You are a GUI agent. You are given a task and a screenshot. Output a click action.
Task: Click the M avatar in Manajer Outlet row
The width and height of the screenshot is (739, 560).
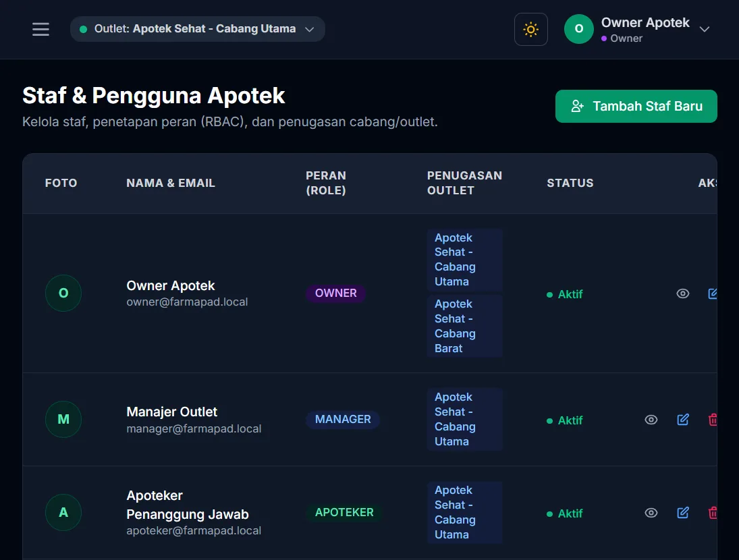63,419
